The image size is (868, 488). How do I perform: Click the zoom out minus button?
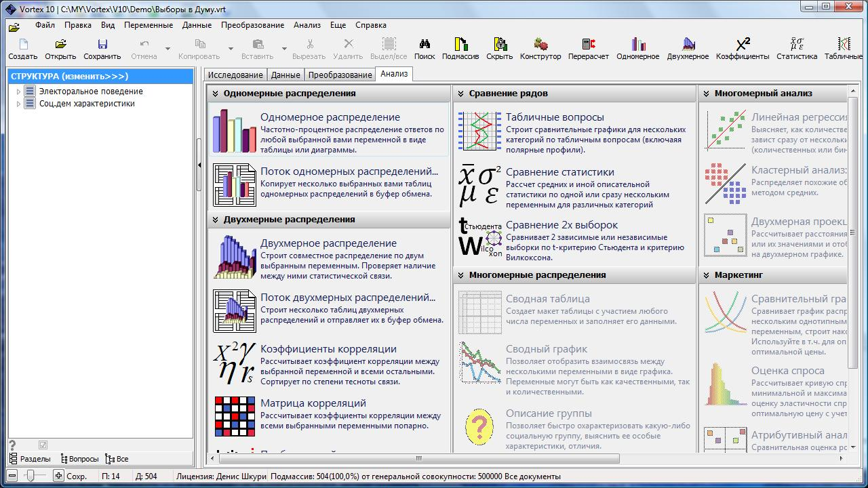point(12,476)
